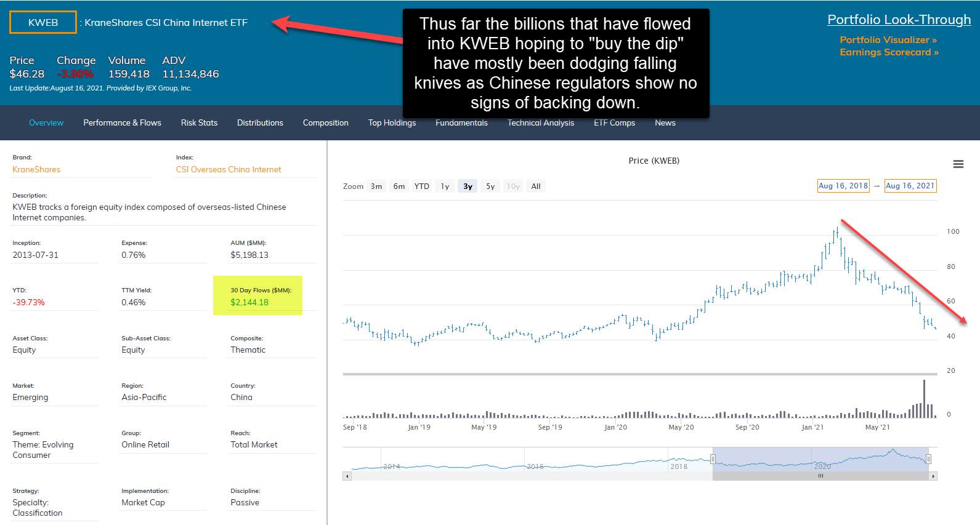Select the 3m zoom range
The image size is (980, 525).
376,186
